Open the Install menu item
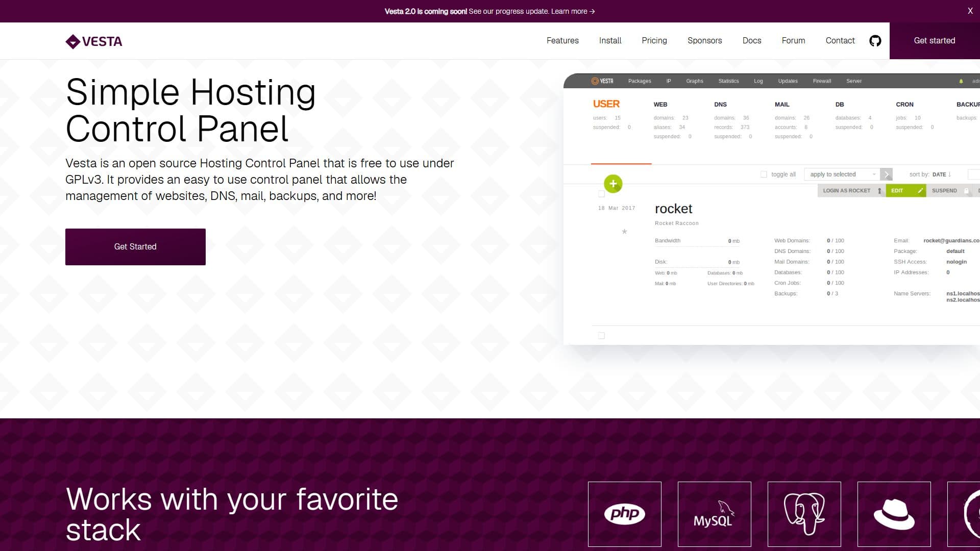 click(610, 41)
